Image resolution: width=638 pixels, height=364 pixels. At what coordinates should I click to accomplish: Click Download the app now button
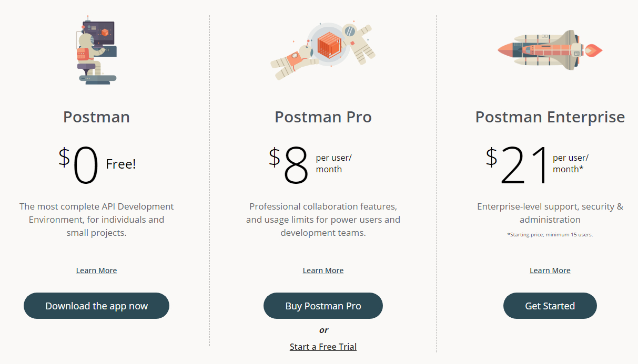click(x=96, y=306)
